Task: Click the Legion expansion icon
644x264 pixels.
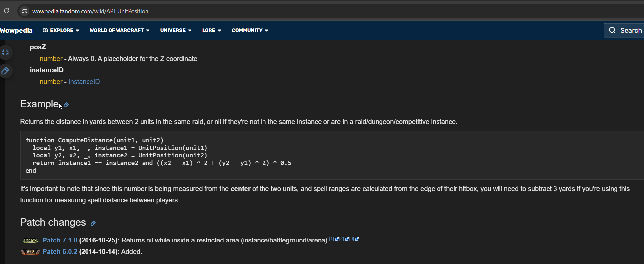Action: (x=30, y=241)
